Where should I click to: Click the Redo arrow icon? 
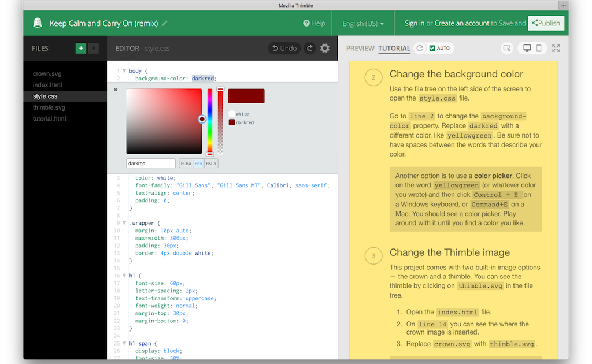309,48
